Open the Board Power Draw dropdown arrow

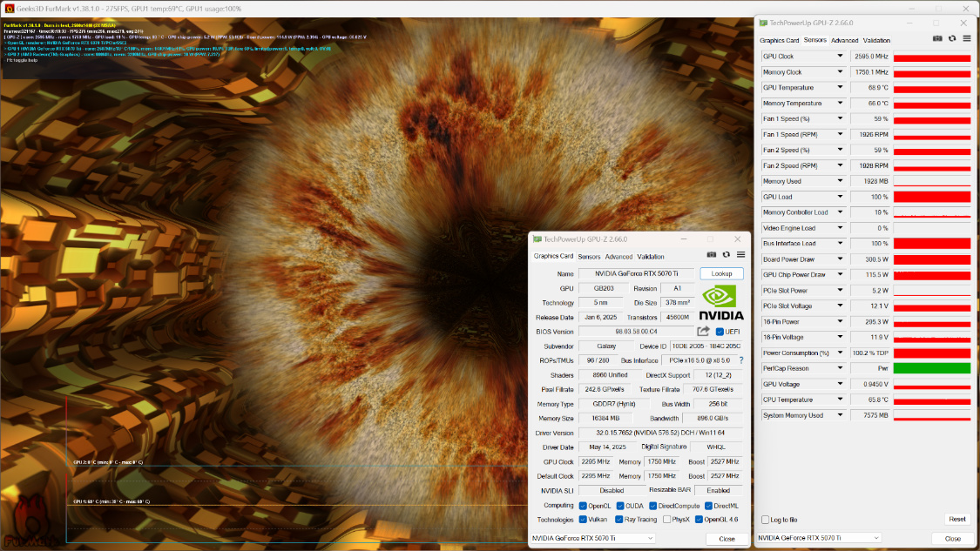coord(840,259)
